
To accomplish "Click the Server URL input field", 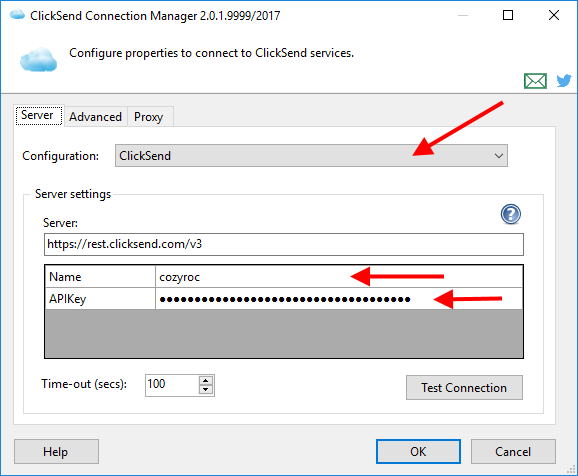I will click(284, 244).
